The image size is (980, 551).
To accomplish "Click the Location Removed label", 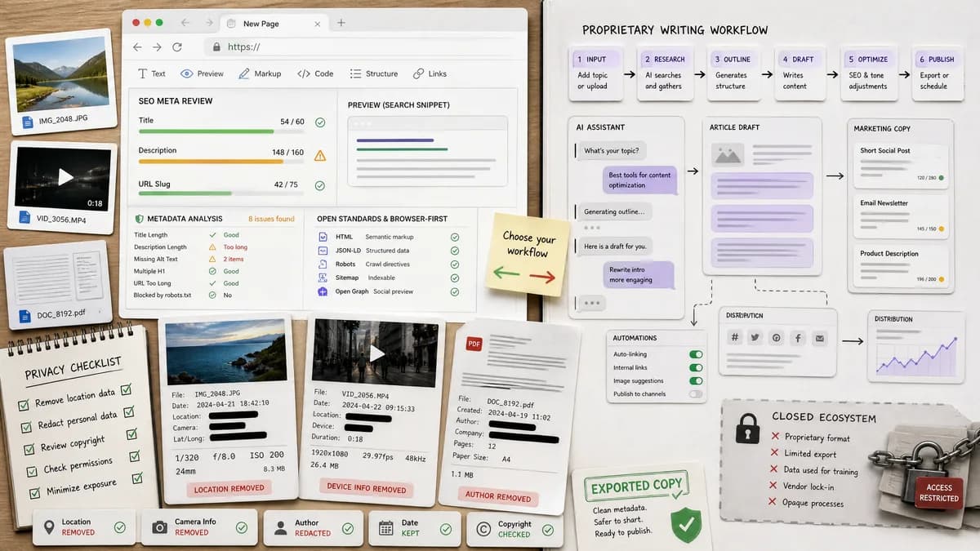I will (x=229, y=488).
